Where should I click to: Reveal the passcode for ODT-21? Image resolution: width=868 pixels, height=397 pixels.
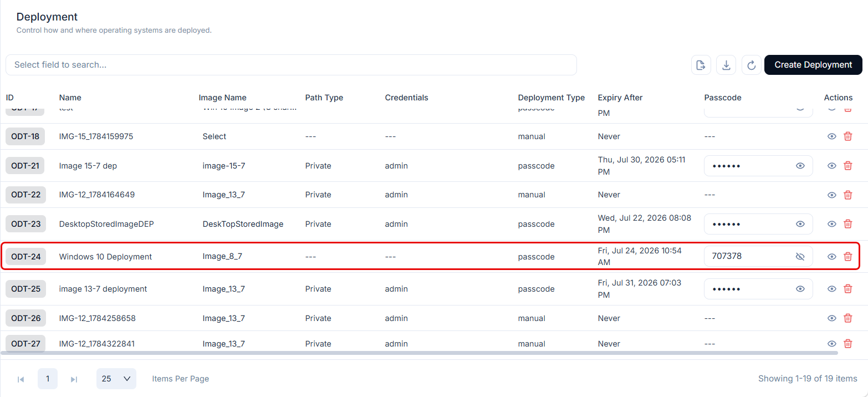click(x=800, y=166)
